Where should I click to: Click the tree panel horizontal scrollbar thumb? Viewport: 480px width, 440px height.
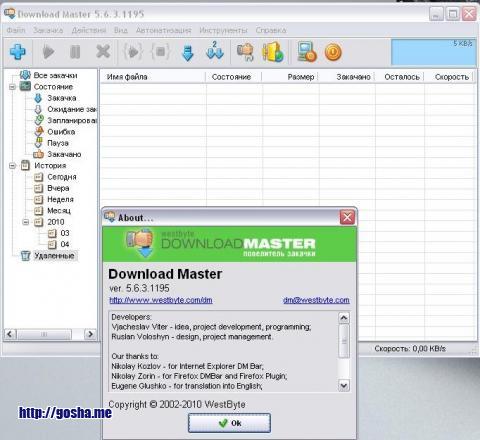pos(44,334)
